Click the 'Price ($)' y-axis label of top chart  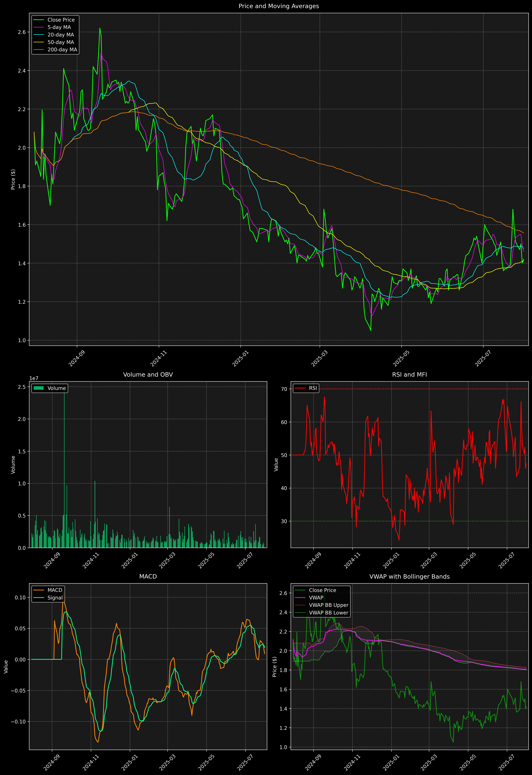point(13,179)
